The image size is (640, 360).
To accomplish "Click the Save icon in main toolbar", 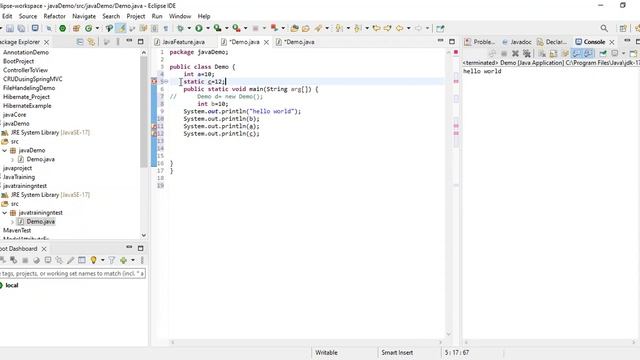I will [10, 28].
